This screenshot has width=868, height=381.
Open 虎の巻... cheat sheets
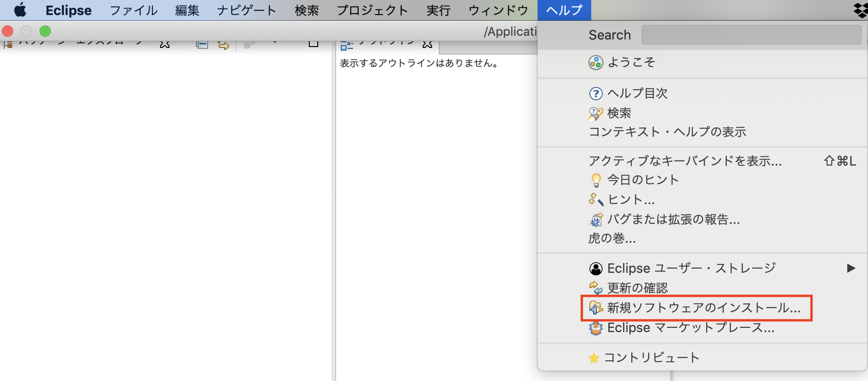(702, 238)
